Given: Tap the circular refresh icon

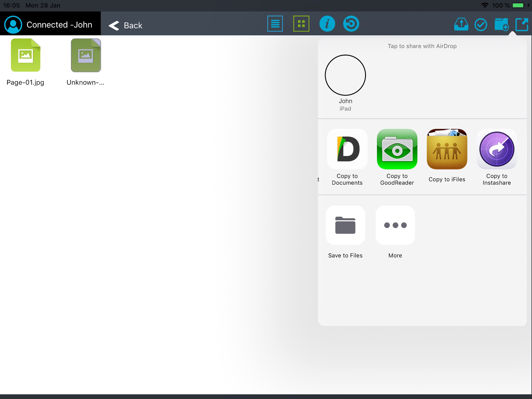Looking at the screenshot, I should (x=351, y=24).
